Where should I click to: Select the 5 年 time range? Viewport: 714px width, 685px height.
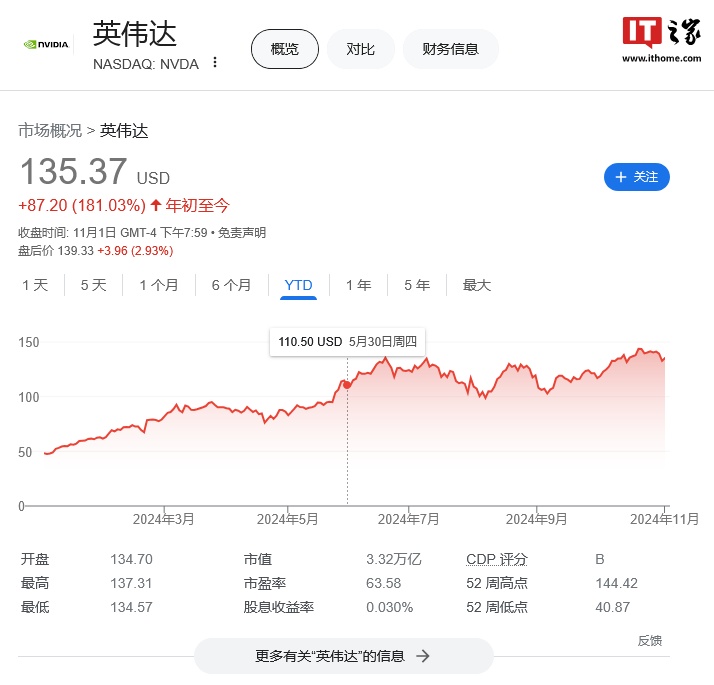[x=417, y=285]
